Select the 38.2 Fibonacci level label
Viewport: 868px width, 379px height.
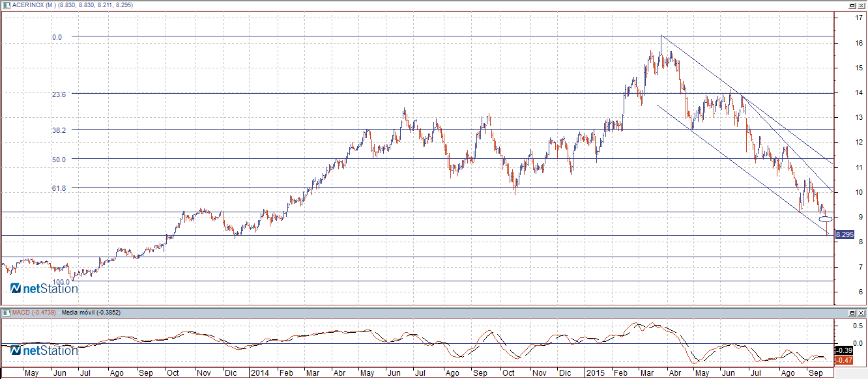point(58,130)
